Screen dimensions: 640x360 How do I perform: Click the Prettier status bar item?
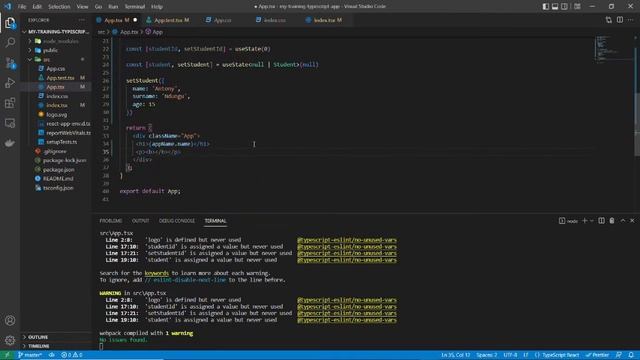coord(598,355)
